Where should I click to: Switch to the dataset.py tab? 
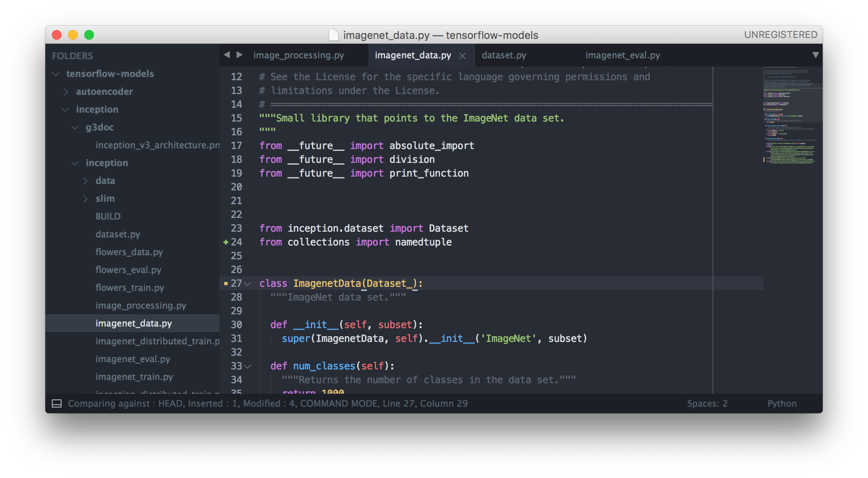[504, 55]
